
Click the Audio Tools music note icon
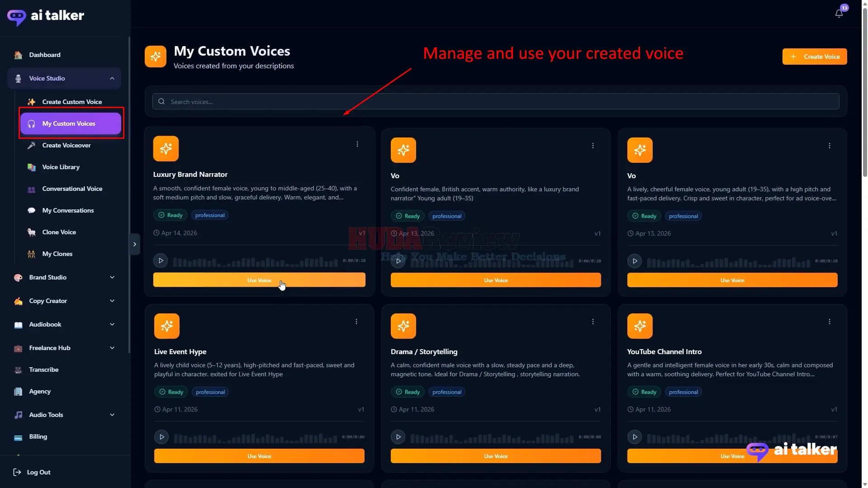(x=18, y=415)
